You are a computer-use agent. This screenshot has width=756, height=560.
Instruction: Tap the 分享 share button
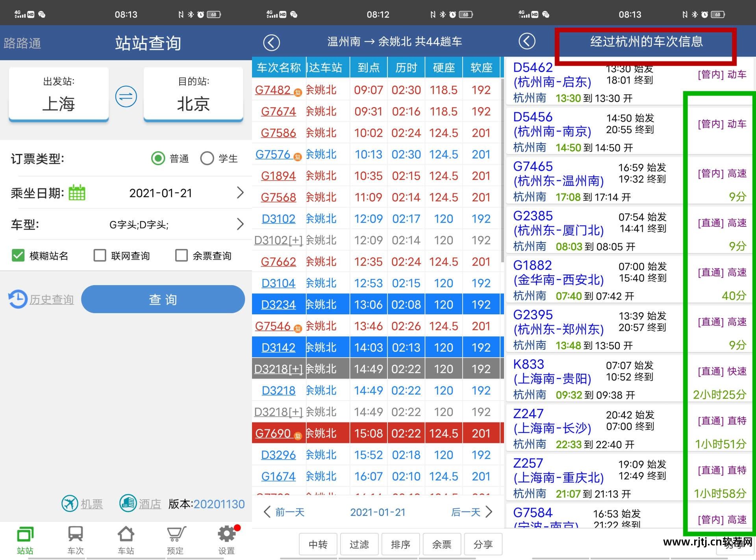(484, 544)
